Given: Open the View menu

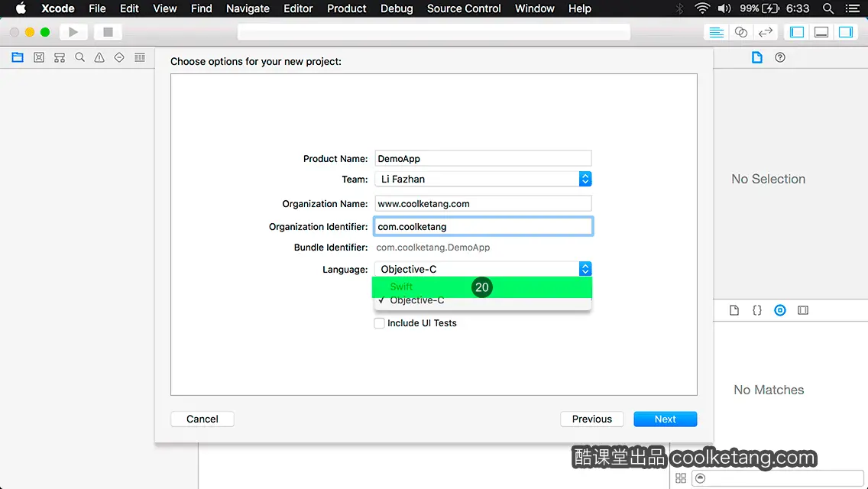Looking at the screenshot, I should (165, 8).
